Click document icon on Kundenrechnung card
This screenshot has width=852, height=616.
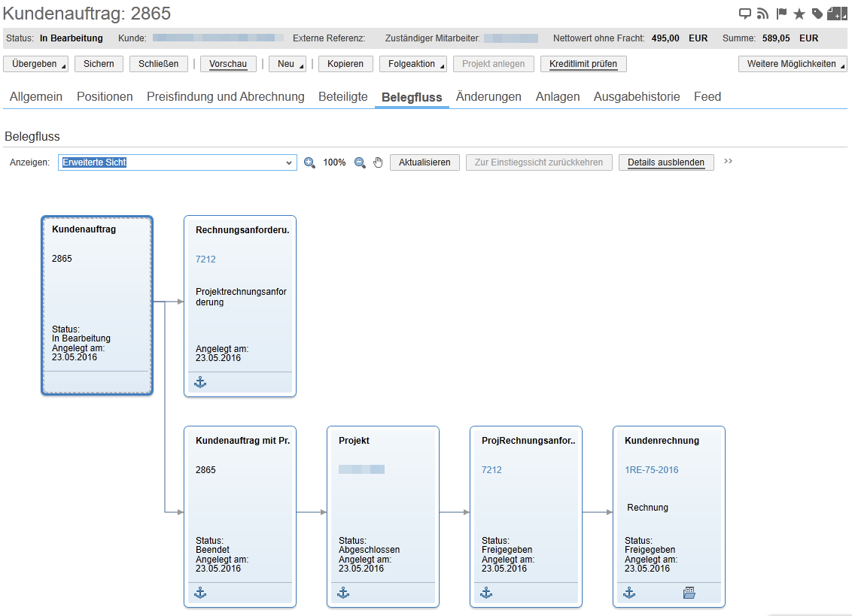[x=689, y=593]
